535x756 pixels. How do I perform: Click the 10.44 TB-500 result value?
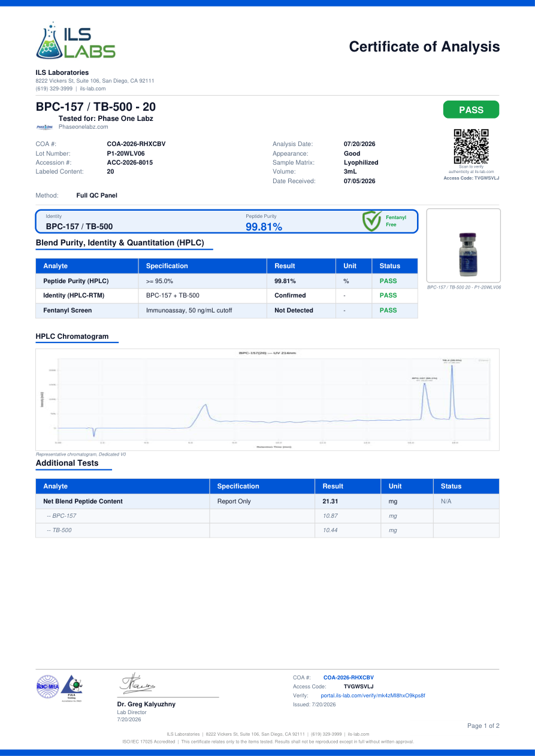pos(331,530)
